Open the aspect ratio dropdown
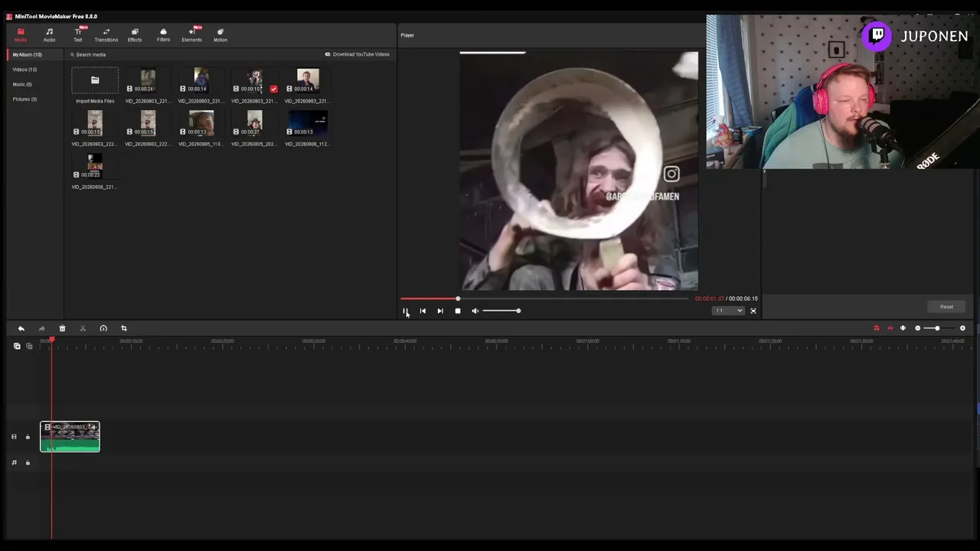980x551 pixels. pyautogui.click(x=728, y=311)
